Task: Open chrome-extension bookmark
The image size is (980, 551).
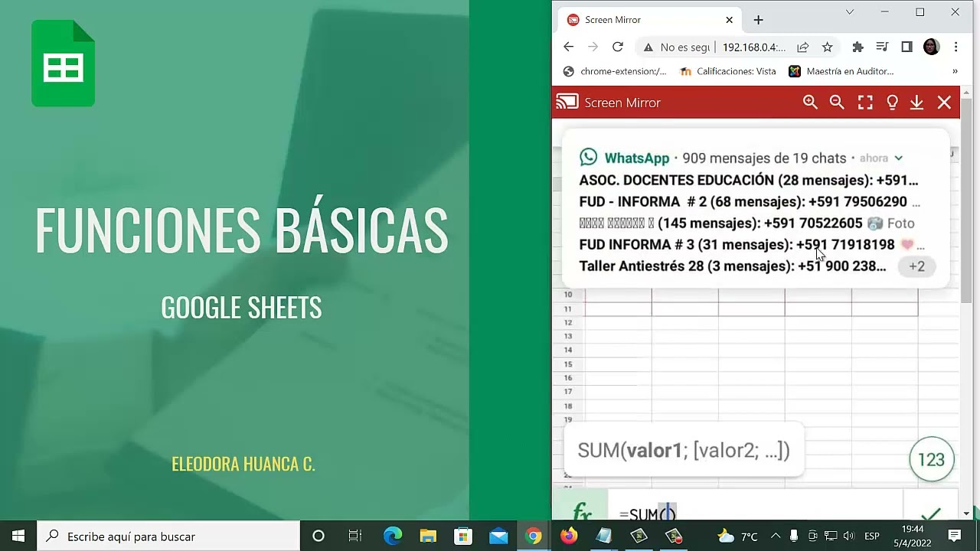Action: [x=615, y=71]
